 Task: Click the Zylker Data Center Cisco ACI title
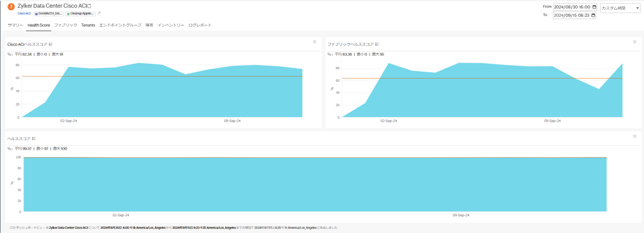[52, 6]
